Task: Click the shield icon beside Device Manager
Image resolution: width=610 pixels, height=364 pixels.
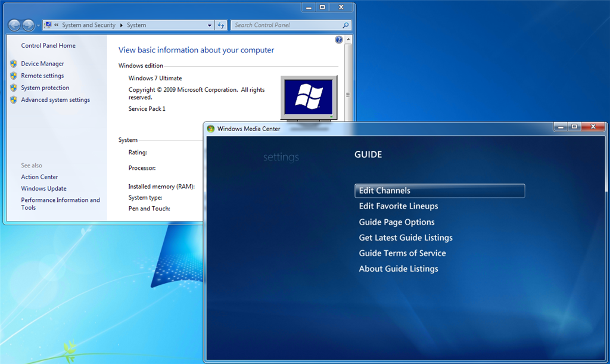Action: click(x=14, y=63)
